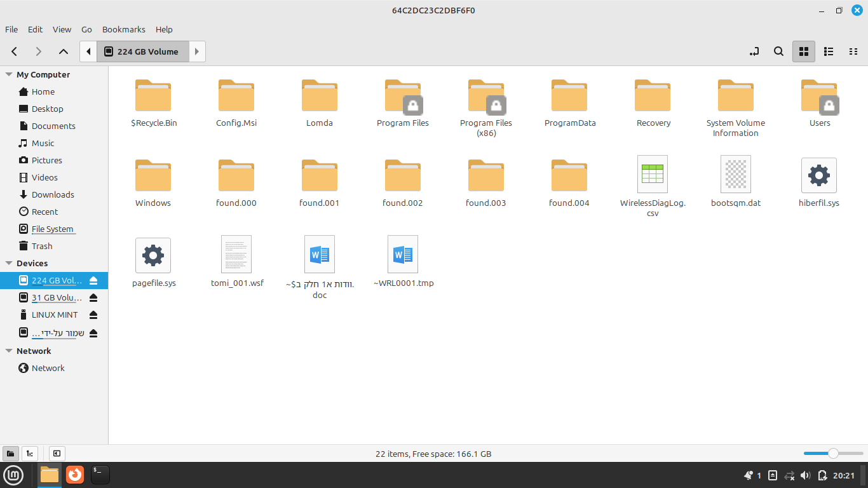The image size is (868, 488).
Task: Open the Bookmarks menu
Action: [124, 29]
